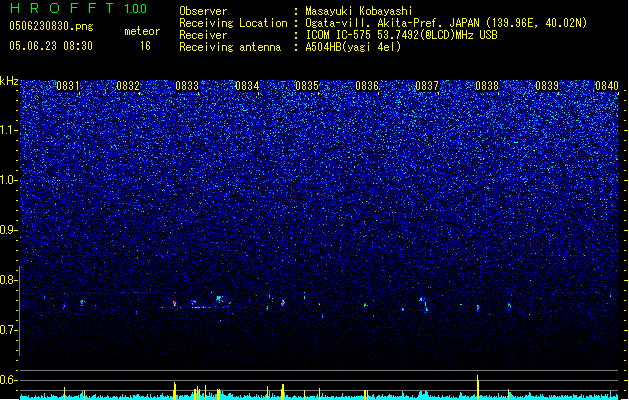This screenshot has height=400, width=629.
Task: Click the HROFFT program title text
Action: [x=62, y=8]
